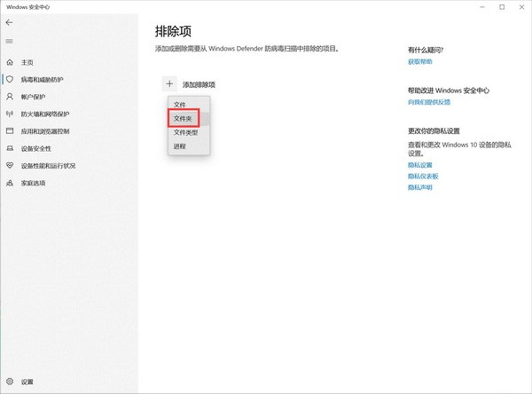Screen dimensions: 532x394
Task: Click the home icon beside 主页
Action: click(10, 62)
